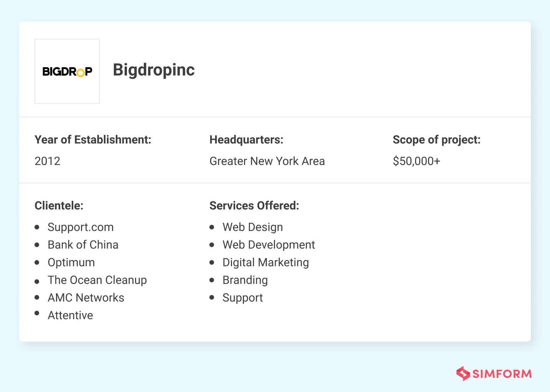Select The Ocean Cleanup entry
Screen dimensions: 550x392
click(97, 280)
